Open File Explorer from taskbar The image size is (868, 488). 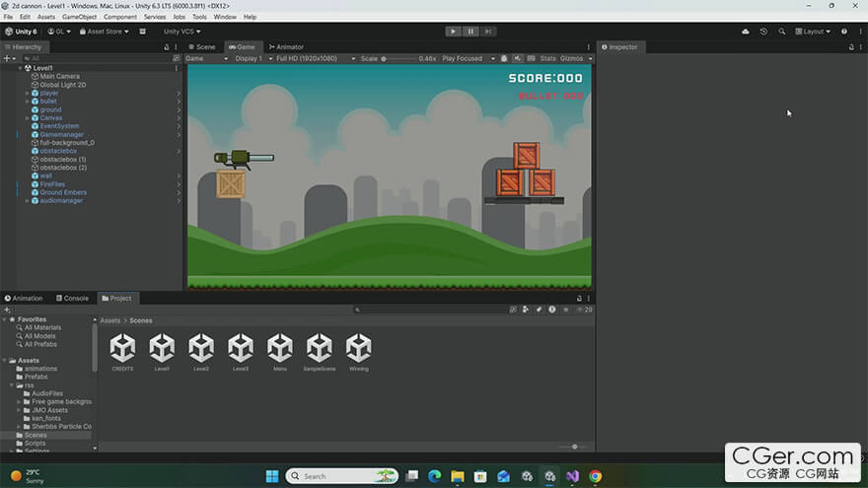(458, 476)
